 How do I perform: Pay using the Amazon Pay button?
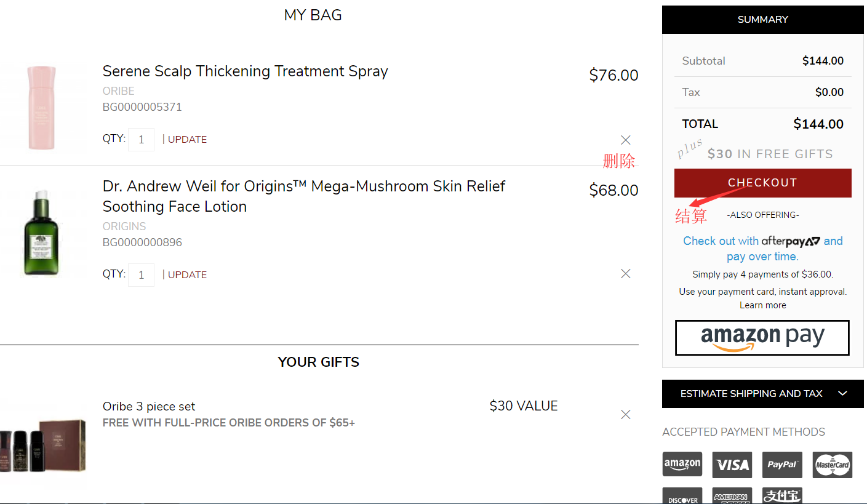click(762, 338)
